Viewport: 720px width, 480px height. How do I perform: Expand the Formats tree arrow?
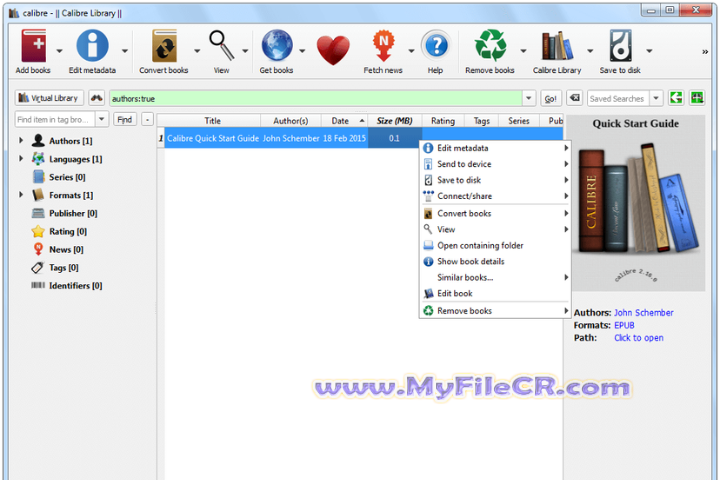click(x=21, y=195)
